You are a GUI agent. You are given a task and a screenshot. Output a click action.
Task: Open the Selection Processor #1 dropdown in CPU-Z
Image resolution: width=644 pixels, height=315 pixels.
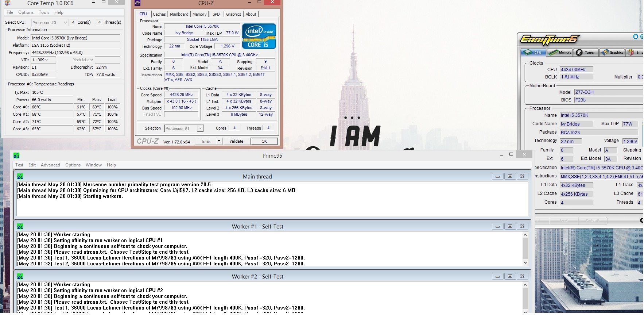click(184, 128)
